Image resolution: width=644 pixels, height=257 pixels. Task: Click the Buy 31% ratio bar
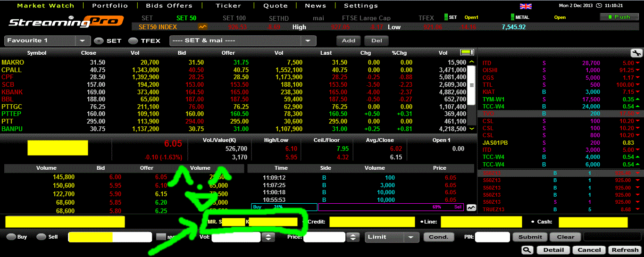(284, 207)
